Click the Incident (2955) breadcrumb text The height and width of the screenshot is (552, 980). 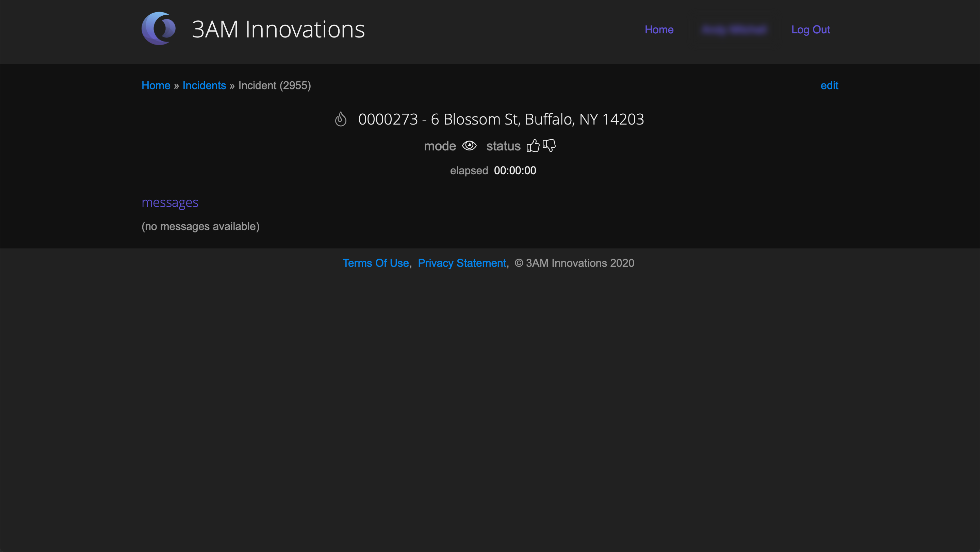tap(274, 86)
